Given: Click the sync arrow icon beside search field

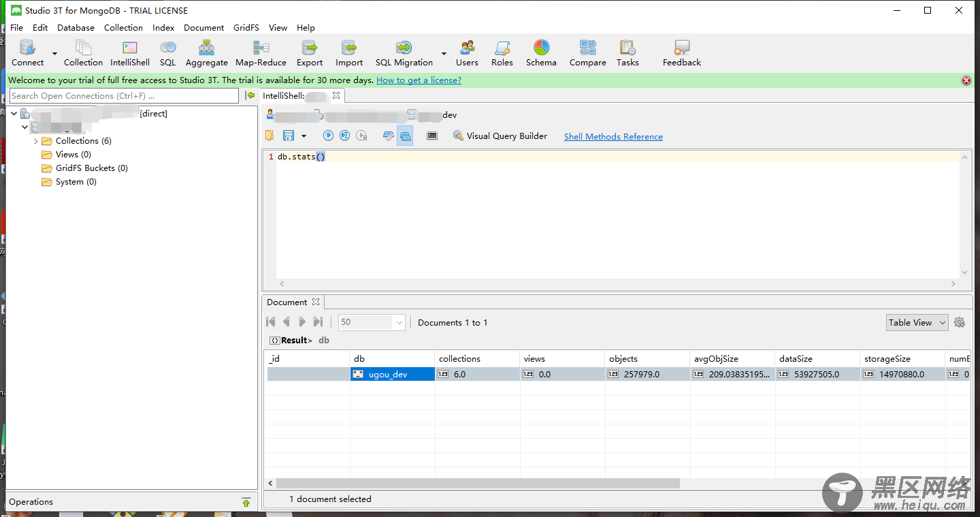Looking at the screenshot, I should (250, 95).
